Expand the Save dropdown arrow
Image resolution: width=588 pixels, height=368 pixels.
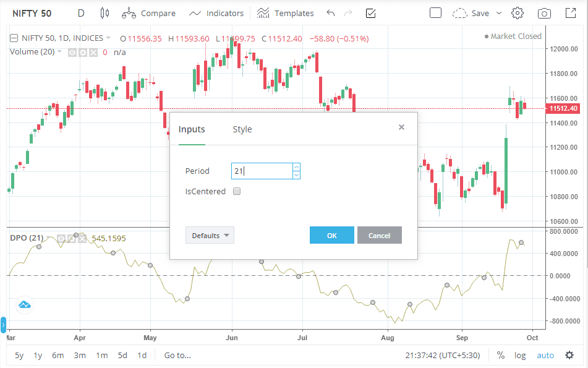(499, 13)
